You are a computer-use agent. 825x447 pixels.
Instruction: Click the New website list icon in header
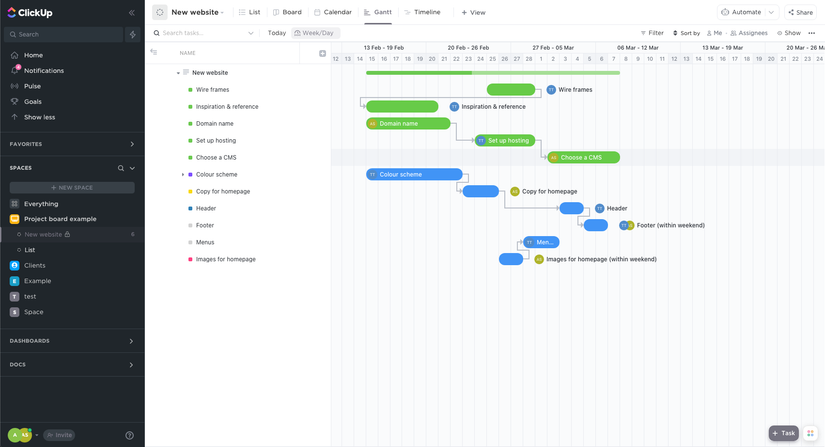pyautogui.click(x=159, y=12)
